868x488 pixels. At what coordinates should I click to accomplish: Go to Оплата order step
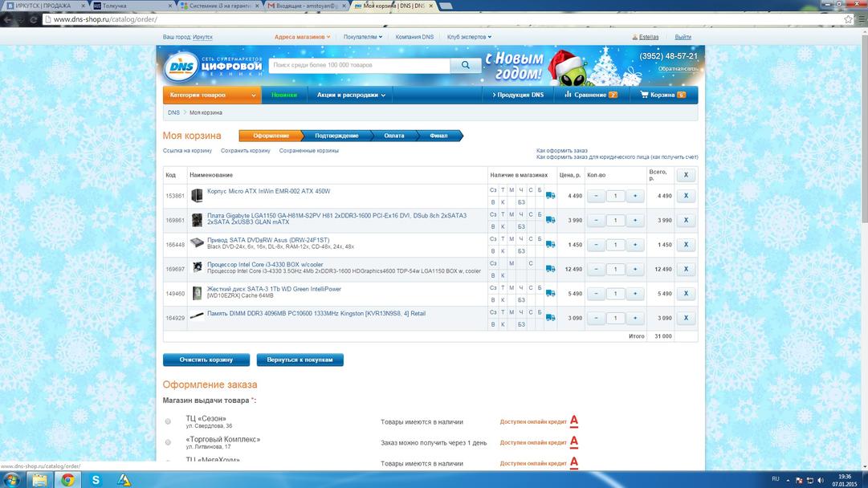pos(394,136)
